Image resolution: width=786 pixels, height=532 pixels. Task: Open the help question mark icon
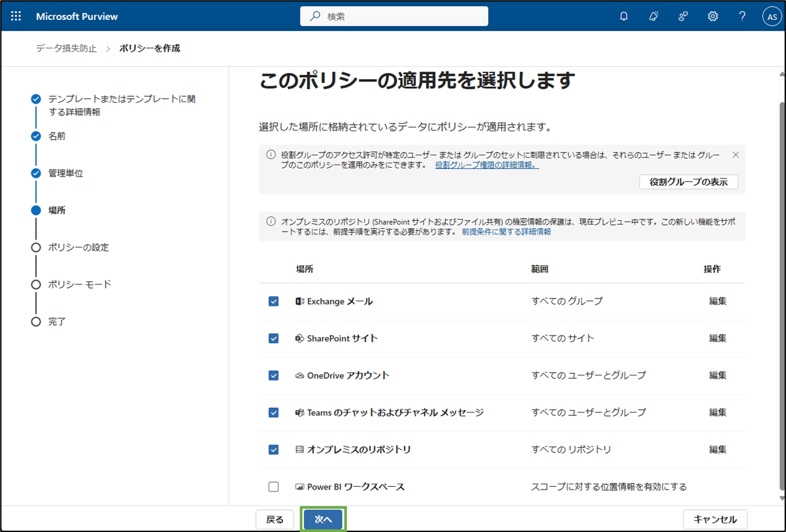pyautogui.click(x=742, y=16)
